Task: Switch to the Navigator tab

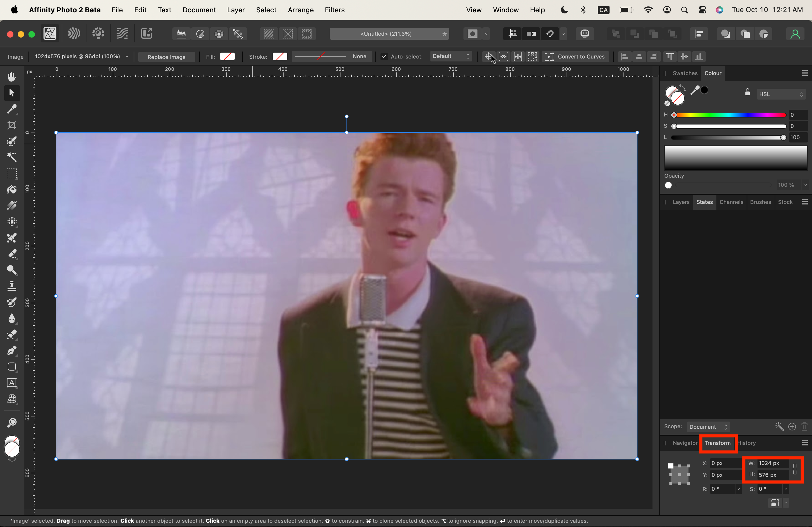Action: coord(685,443)
